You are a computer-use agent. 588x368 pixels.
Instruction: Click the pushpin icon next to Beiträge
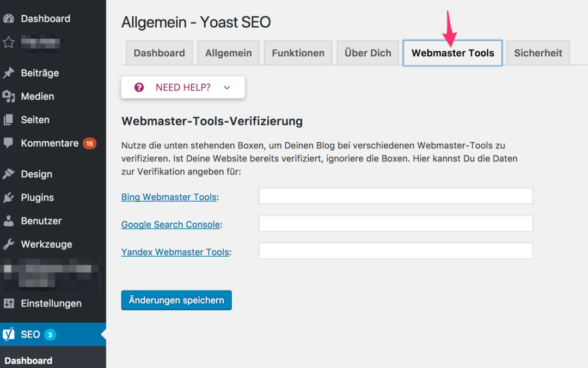click(9, 73)
